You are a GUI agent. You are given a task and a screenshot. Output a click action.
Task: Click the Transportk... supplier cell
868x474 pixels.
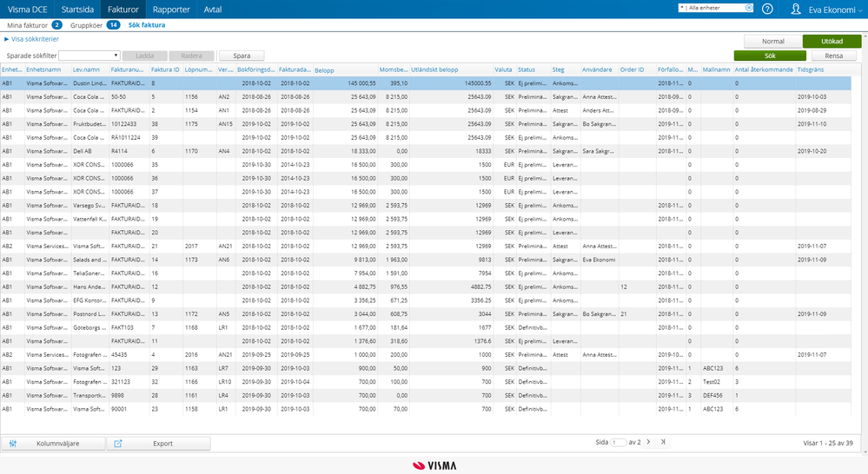[x=89, y=396]
